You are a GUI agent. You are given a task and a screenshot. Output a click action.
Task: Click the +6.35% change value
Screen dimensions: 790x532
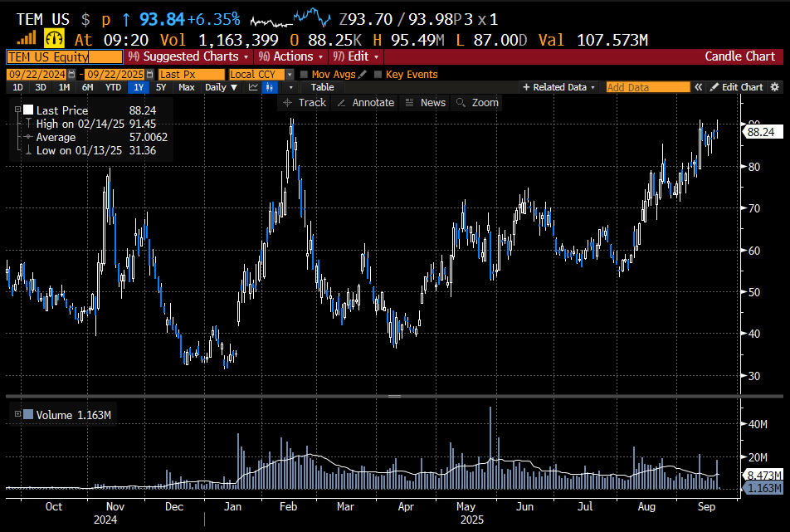213,19
